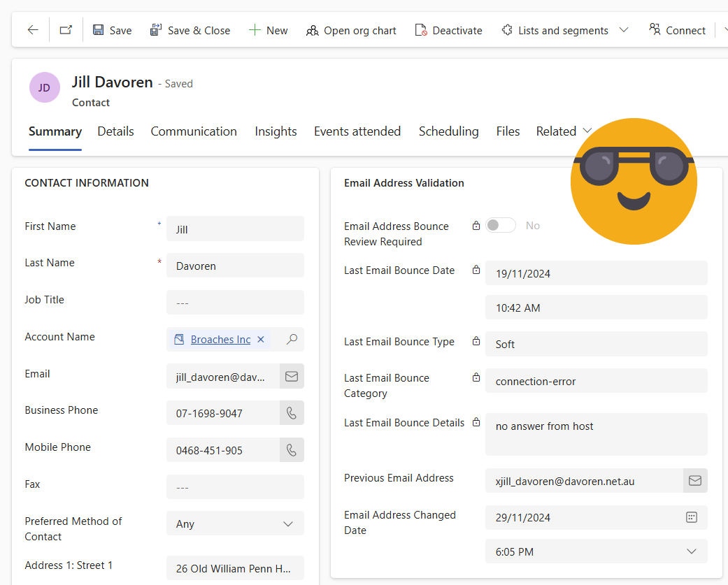
Task: Click the Address 1: Street 1 field
Action: [235, 568]
